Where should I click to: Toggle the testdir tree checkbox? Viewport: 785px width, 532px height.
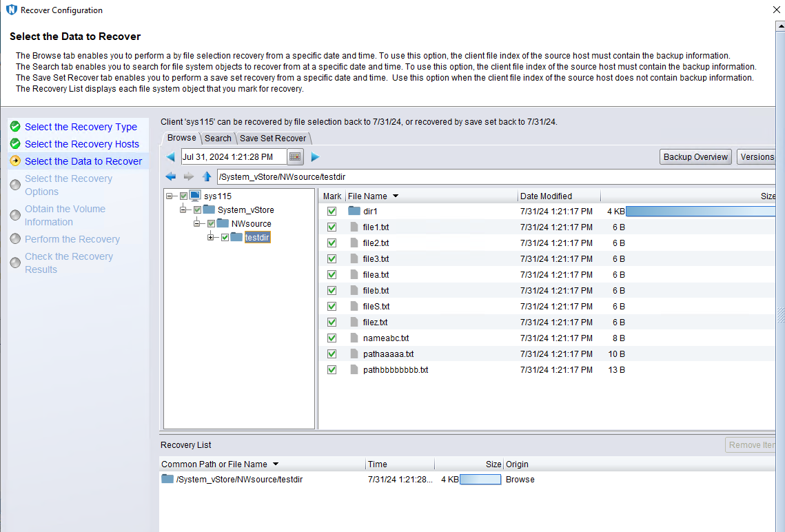[x=225, y=237]
